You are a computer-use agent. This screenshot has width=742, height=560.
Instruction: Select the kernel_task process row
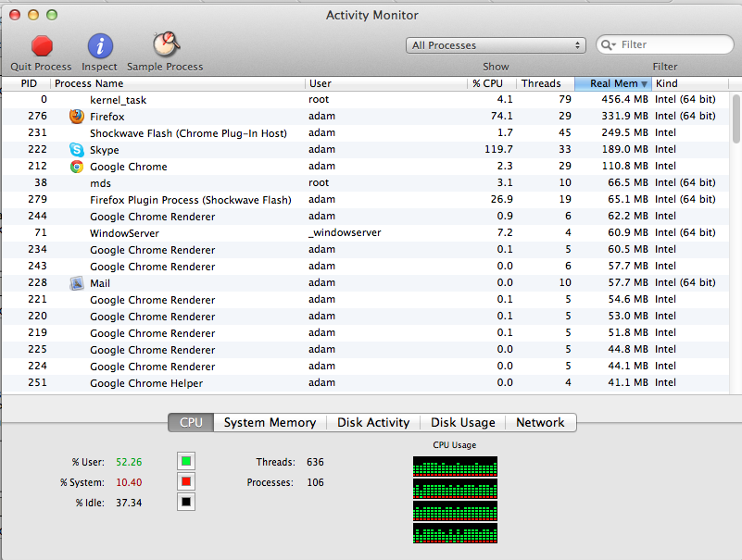coord(365,99)
